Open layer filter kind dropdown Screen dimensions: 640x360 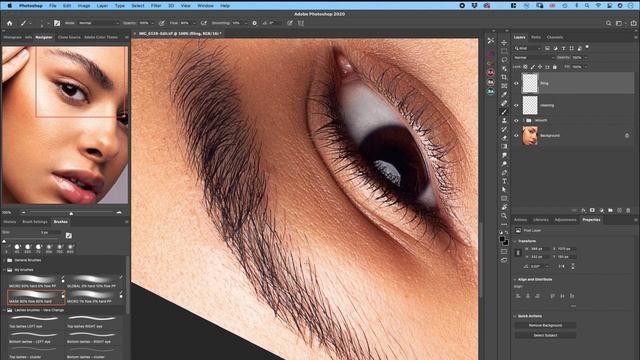(527, 48)
